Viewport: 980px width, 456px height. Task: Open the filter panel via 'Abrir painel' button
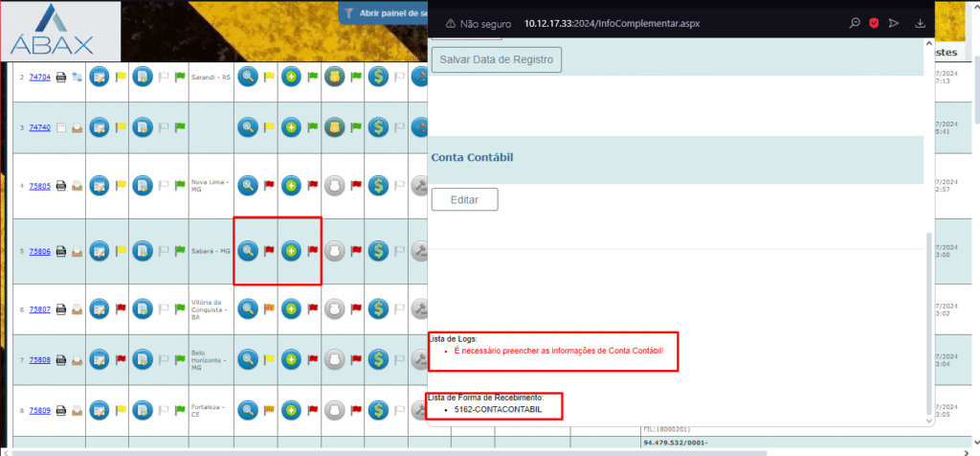pyautogui.click(x=385, y=13)
